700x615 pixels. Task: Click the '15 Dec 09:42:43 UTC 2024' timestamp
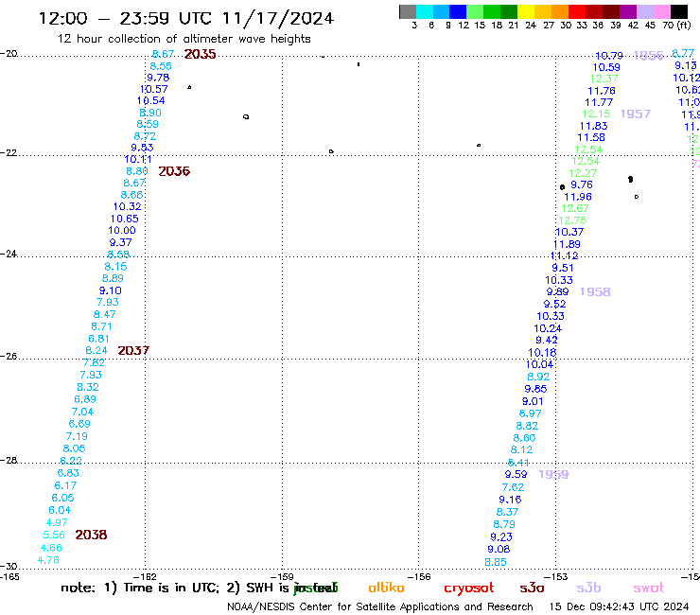620,606
